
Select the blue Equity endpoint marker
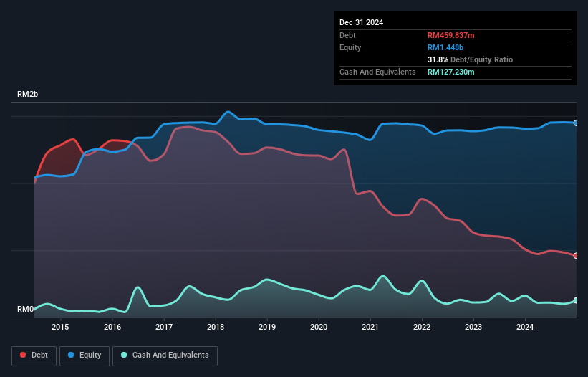coord(576,123)
